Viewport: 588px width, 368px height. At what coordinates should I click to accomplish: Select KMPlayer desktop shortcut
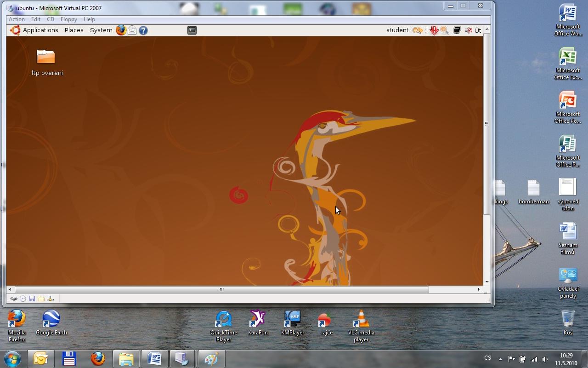pos(293,322)
